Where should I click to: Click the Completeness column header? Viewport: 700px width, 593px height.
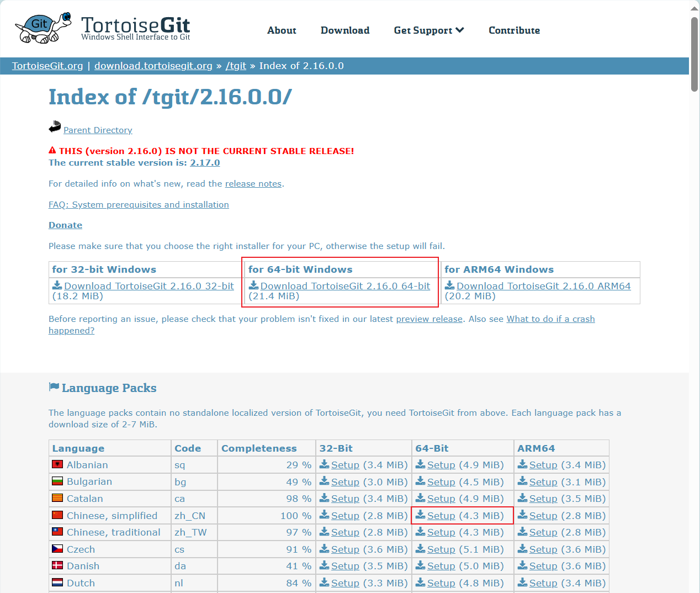tap(266, 448)
